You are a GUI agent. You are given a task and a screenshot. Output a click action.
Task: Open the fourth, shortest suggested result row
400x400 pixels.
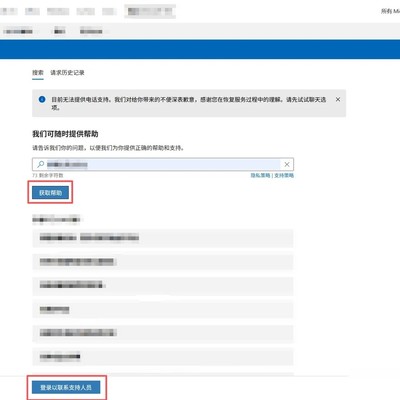(163, 310)
